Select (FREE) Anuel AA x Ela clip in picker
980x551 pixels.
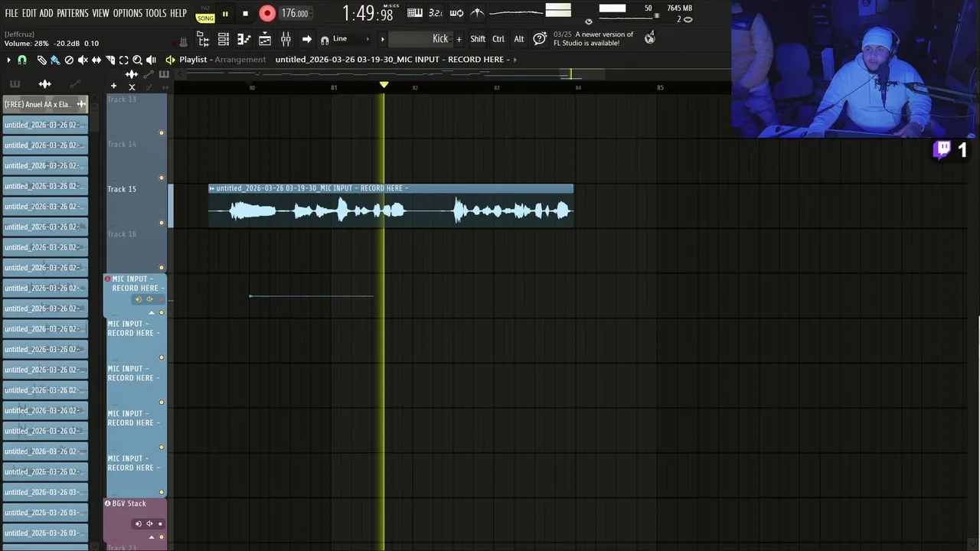coord(45,104)
